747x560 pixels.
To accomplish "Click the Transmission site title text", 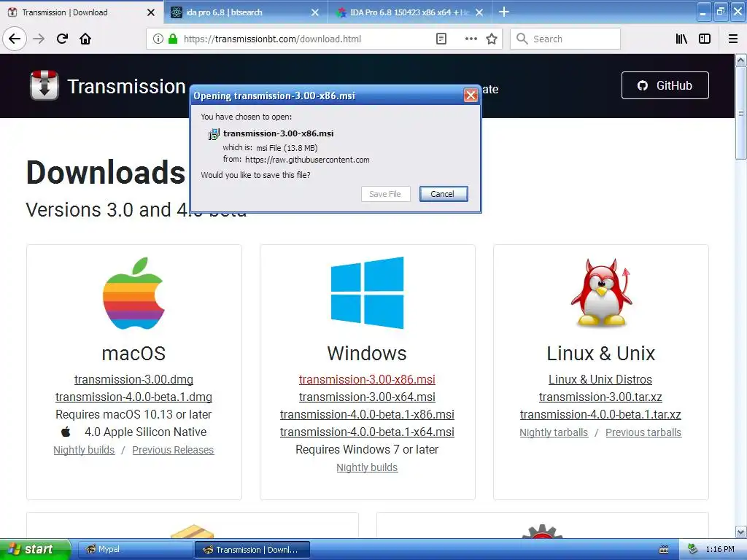I will 126,87.
